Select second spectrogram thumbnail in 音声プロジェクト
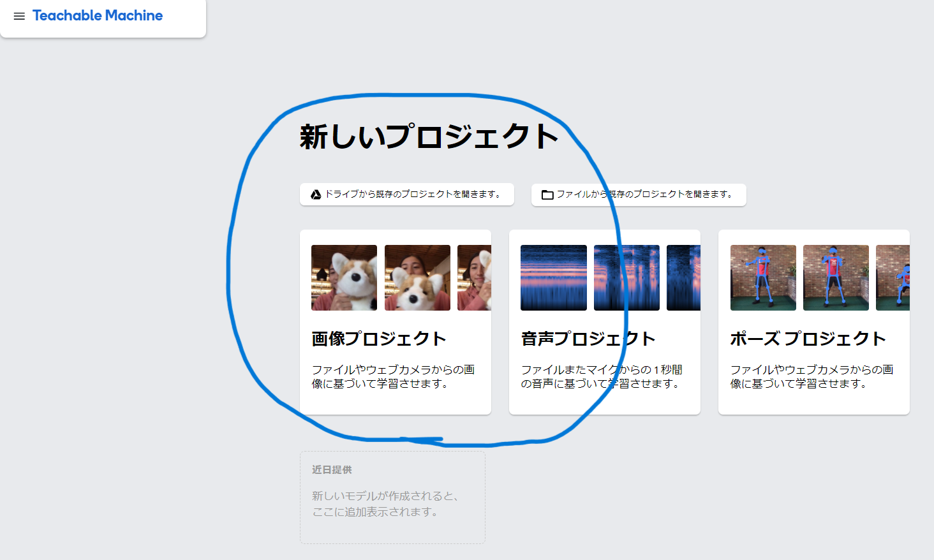The height and width of the screenshot is (560, 934). (626, 278)
